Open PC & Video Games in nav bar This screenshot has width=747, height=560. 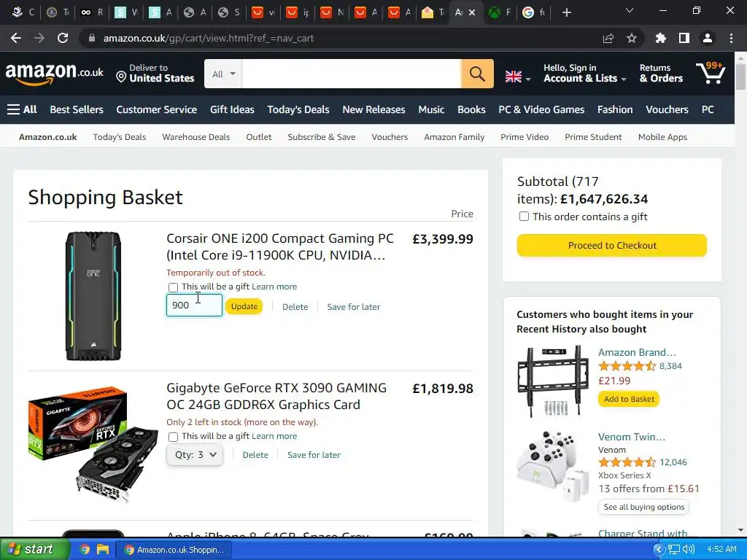[x=541, y=109]
